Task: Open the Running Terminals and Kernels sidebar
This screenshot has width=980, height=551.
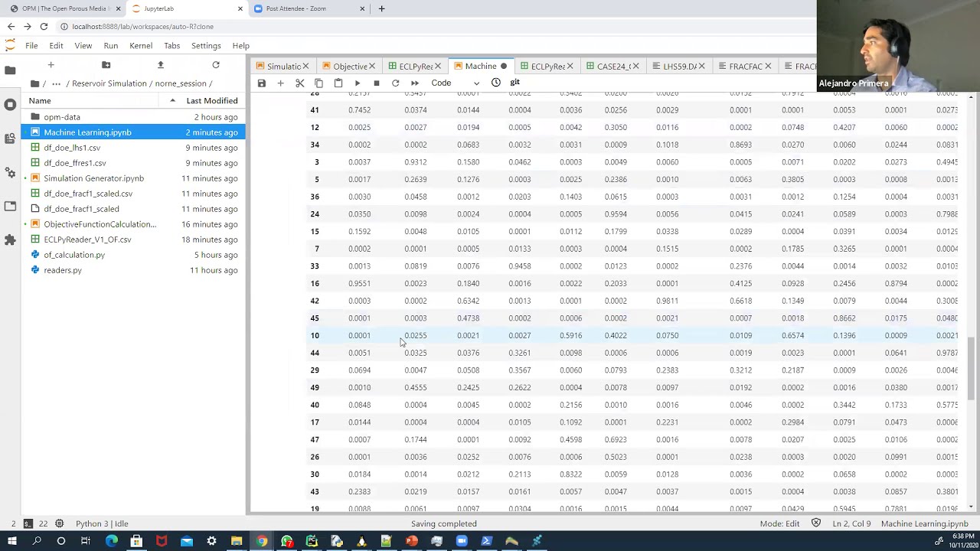Action: click(x=10, y=104)
